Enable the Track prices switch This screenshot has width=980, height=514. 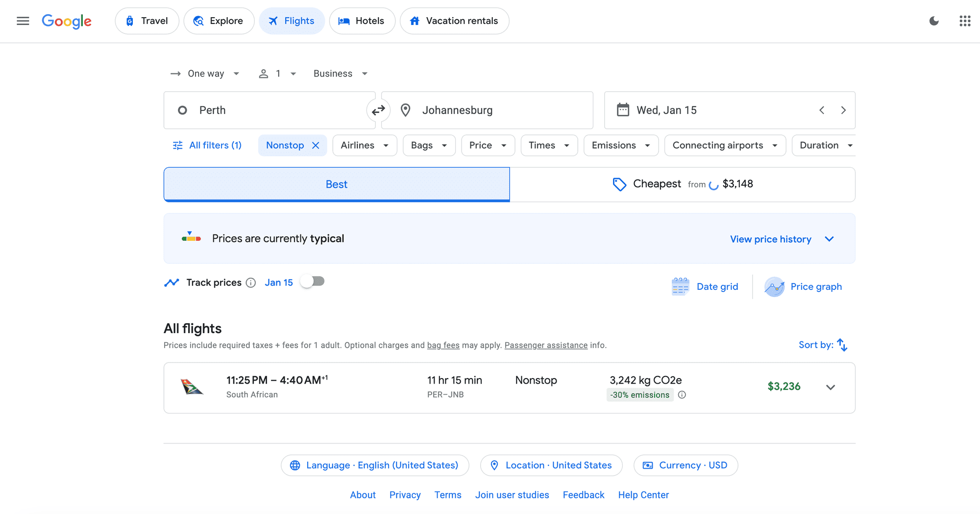(x=313, y=282)
